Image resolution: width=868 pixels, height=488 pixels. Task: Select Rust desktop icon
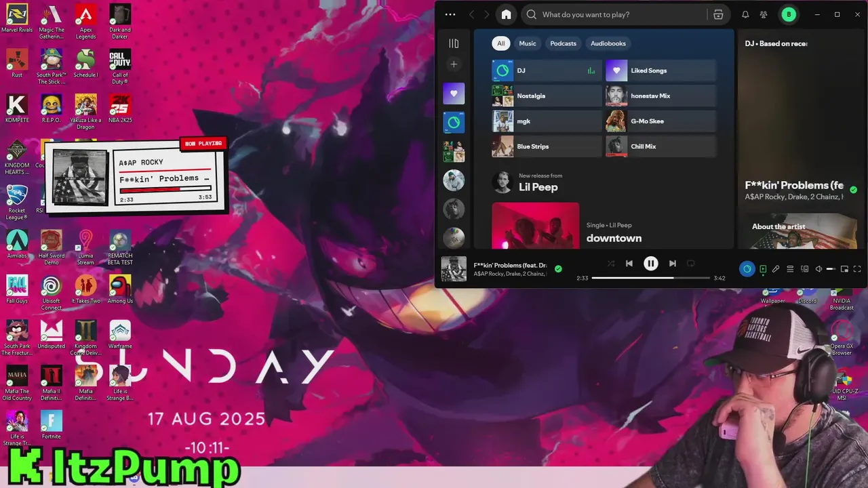[x=17, y=63]
